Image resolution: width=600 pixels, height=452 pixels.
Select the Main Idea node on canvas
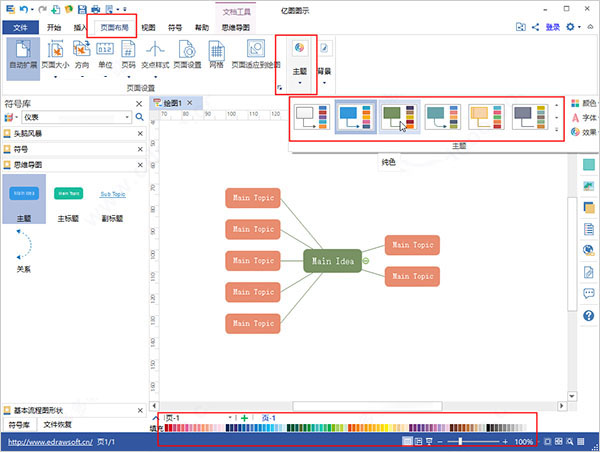pyautogui.click(x=333, y=261)
